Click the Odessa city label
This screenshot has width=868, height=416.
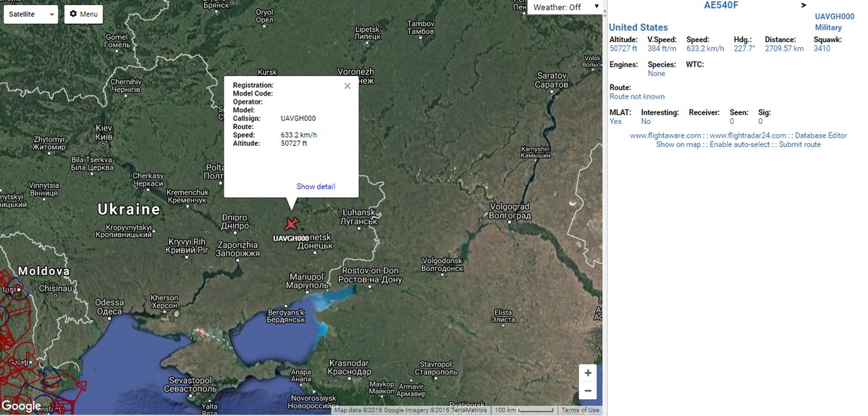click(109, 307)
